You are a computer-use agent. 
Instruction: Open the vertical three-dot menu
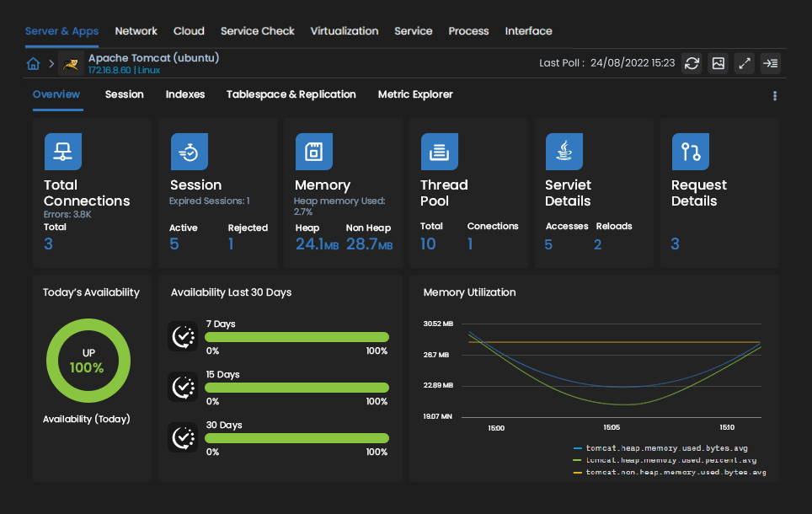pyautogui.click(x=775, y=96)
